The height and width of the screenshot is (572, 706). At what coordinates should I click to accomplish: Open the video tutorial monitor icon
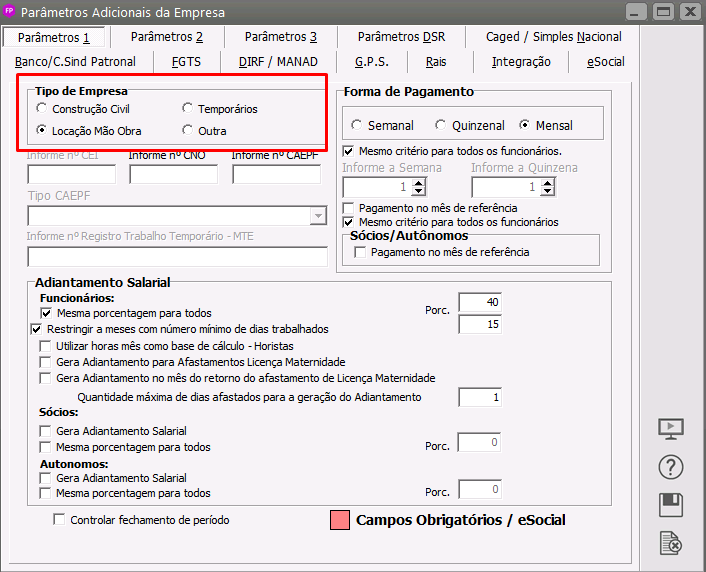pyautogui.click(x=671, y=429)
